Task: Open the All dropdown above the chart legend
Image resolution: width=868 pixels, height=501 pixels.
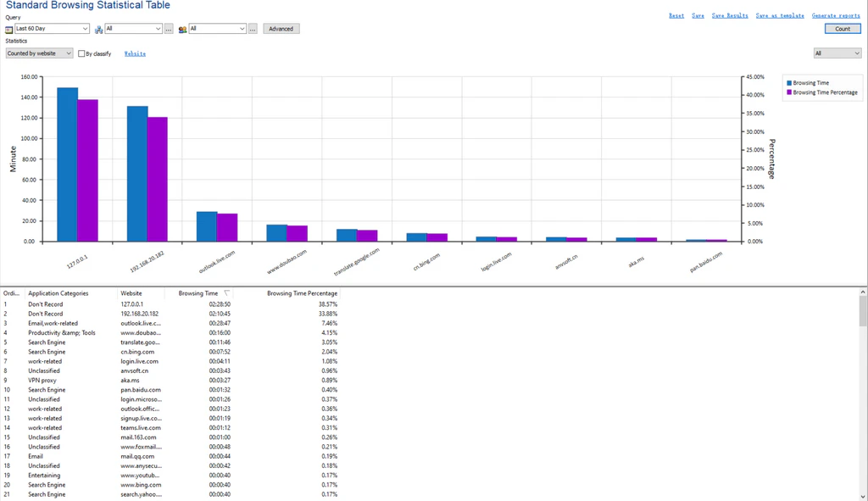Action: point(837,53)
